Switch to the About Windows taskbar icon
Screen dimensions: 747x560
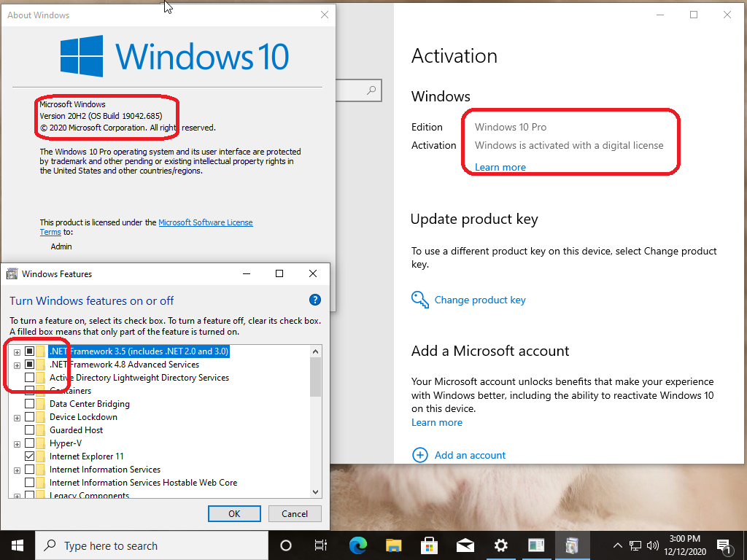point(536,545)
